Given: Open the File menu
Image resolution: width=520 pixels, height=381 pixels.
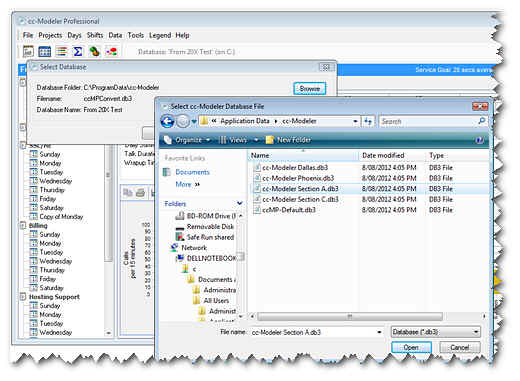Looking at the screenshot, I should [x=28, y=35].
